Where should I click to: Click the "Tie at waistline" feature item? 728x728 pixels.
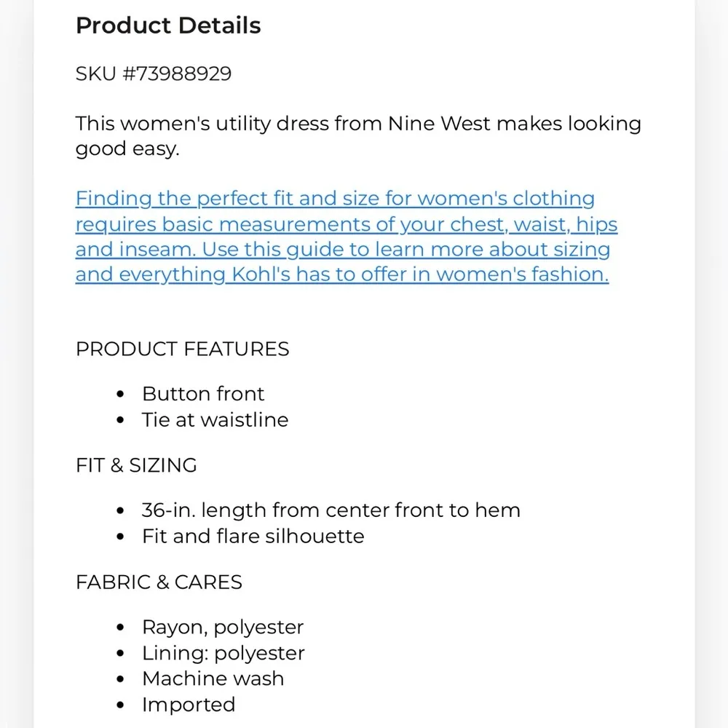coord(215,420)
